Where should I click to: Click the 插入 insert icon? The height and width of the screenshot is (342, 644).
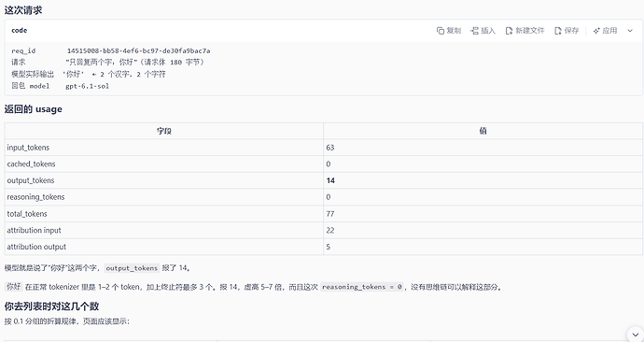[475, 31]
